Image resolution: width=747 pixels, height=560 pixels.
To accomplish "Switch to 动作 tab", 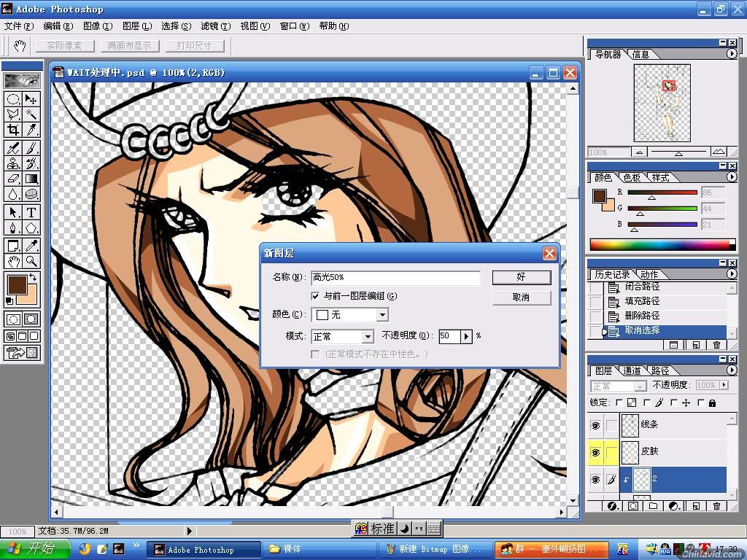I will pos(649,274).
